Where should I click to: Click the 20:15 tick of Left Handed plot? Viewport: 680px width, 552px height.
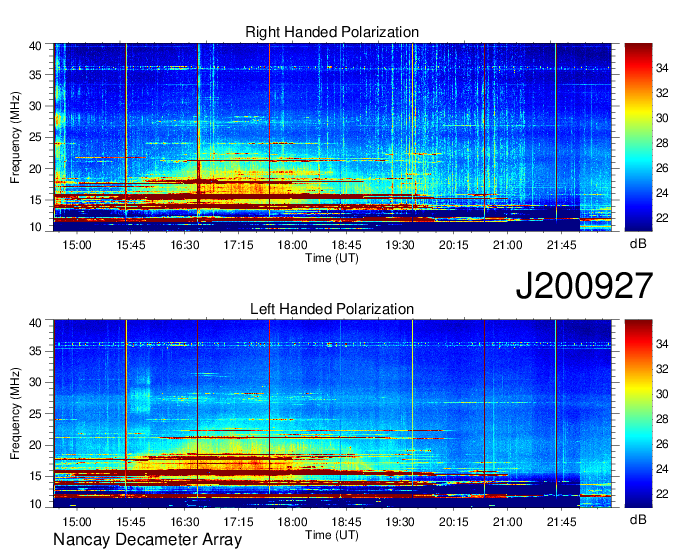(x=454, y=522)
